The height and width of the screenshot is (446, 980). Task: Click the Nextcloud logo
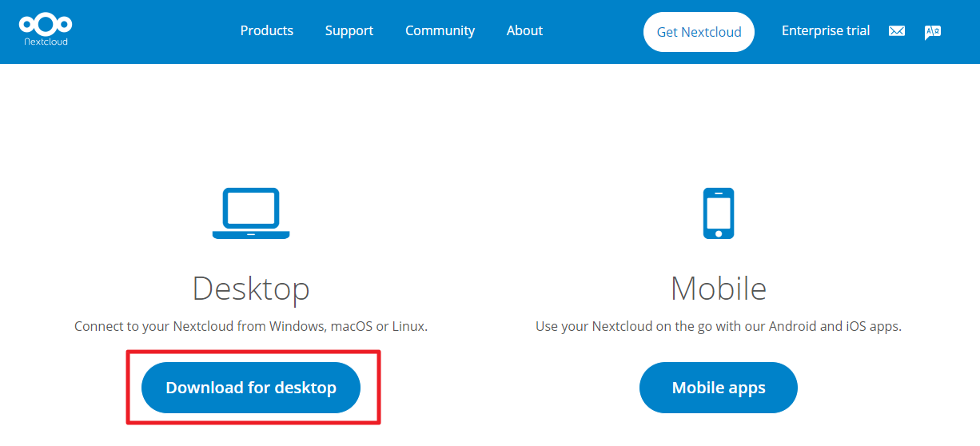point(46,30)
